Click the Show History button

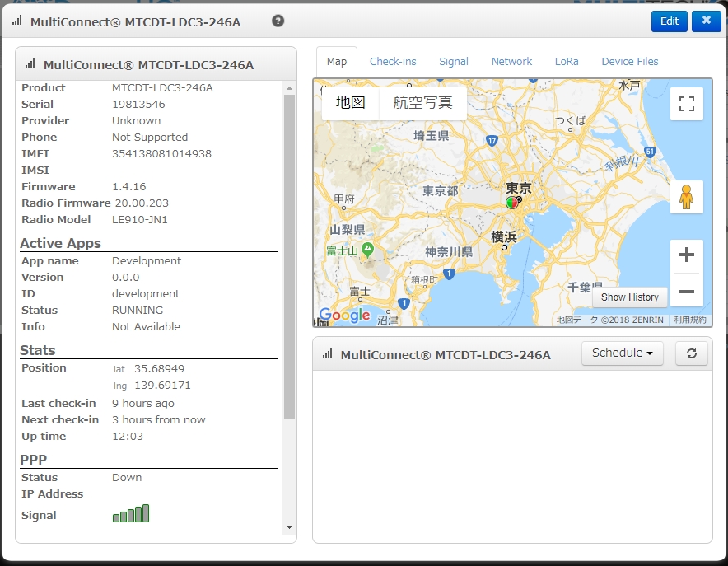629,297
